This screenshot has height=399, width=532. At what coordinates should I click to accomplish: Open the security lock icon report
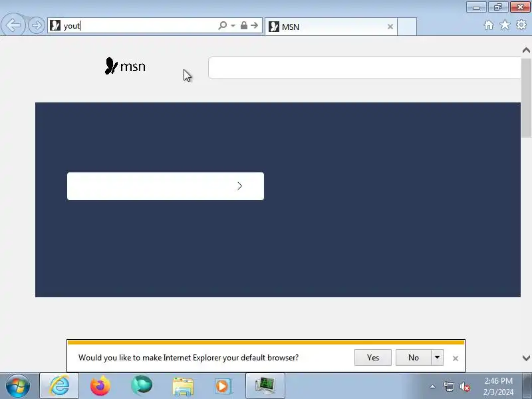pos(243,25)
